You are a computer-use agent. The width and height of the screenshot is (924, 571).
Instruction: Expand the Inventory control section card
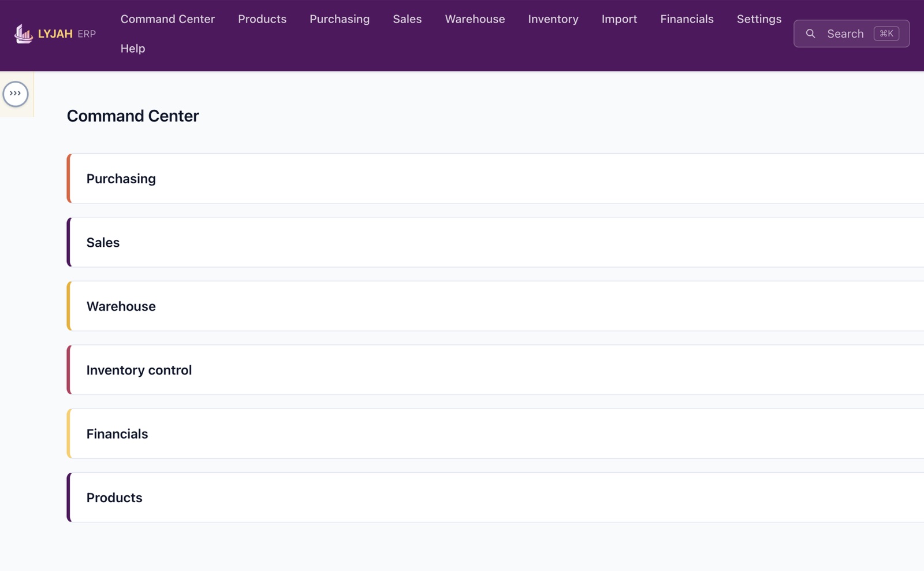(x=495, y=370)
